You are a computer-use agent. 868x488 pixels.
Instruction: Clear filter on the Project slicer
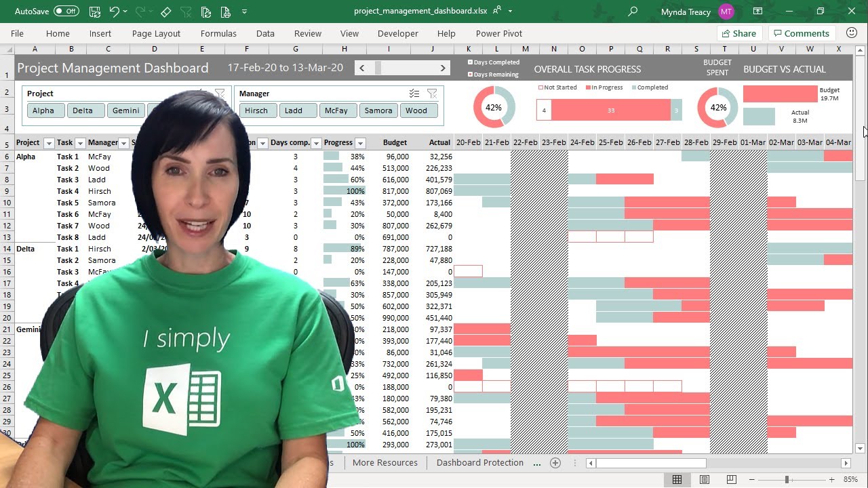click(x=220, y=94)
